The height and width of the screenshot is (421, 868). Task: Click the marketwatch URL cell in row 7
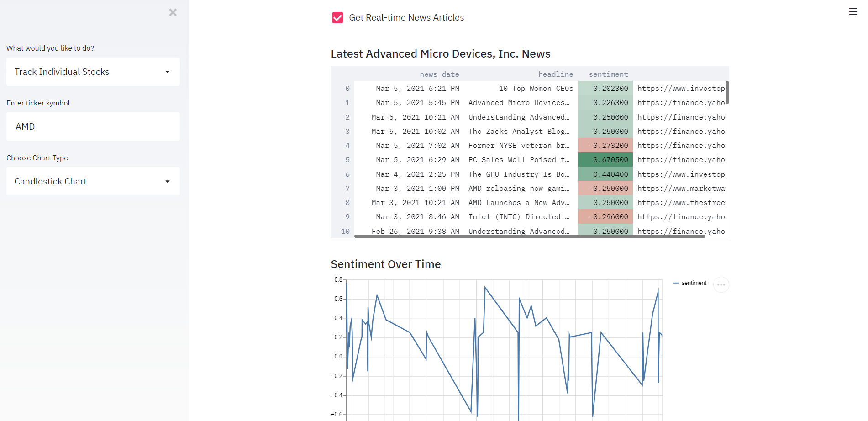pyautogui.click(x=679, y=189)
